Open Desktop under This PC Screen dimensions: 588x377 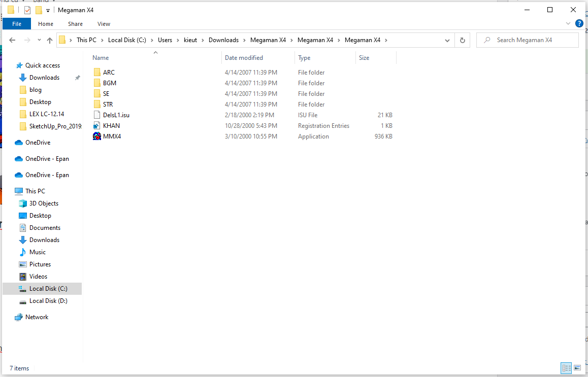[x=35, y=216]
